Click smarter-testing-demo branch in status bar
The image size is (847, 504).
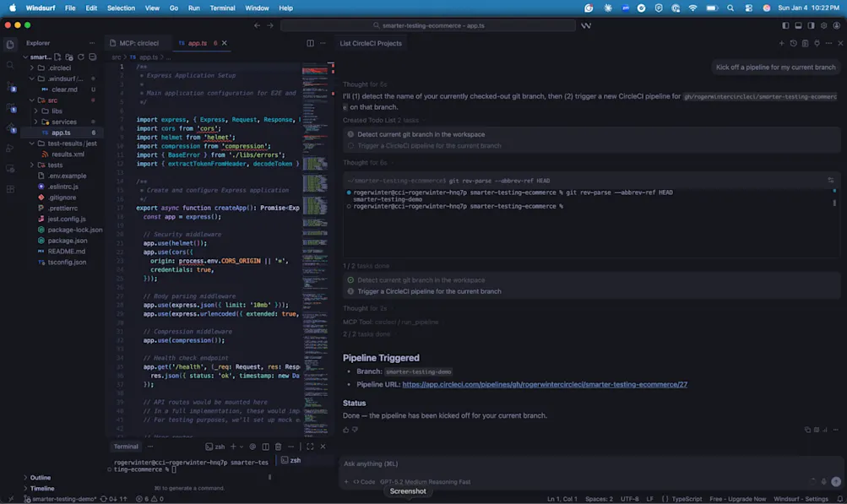(x=61, y=499)
